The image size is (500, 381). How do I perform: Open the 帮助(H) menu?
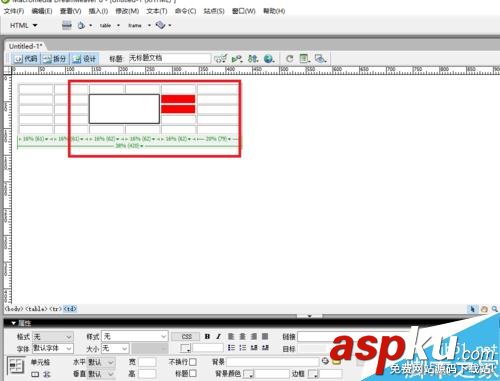[274, 11]
